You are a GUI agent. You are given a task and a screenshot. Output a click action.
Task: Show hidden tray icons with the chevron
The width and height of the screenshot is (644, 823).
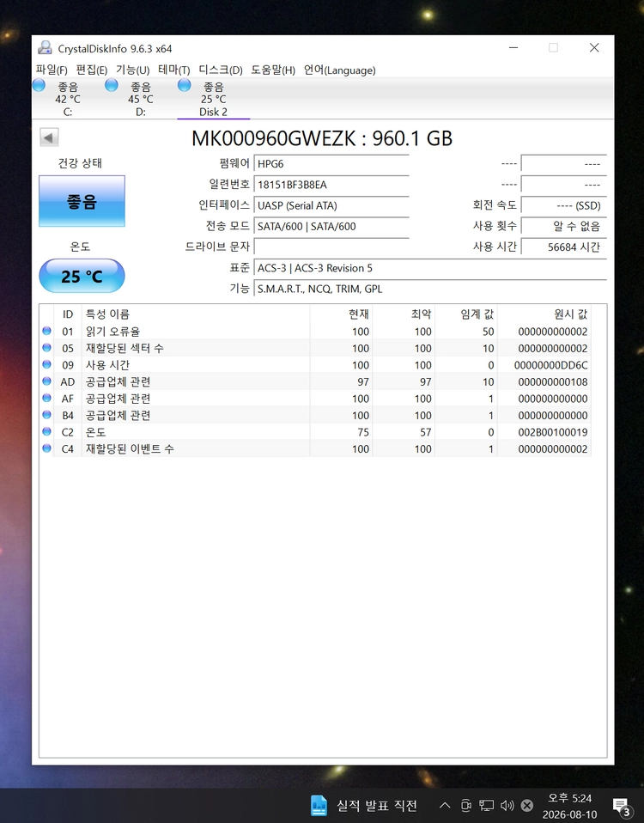[445, 805]
